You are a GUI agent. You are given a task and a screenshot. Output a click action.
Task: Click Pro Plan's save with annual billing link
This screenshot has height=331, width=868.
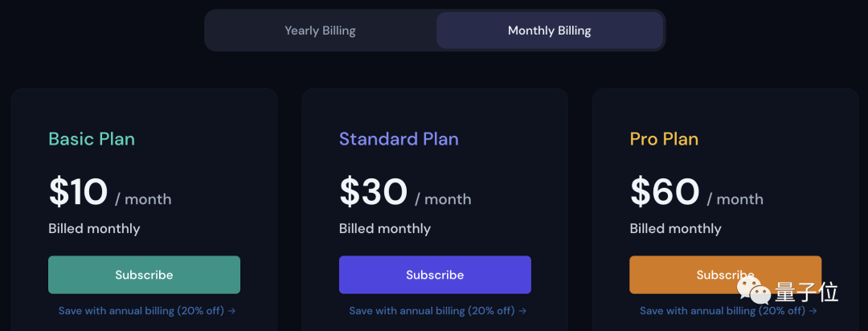tap(723, 310)
